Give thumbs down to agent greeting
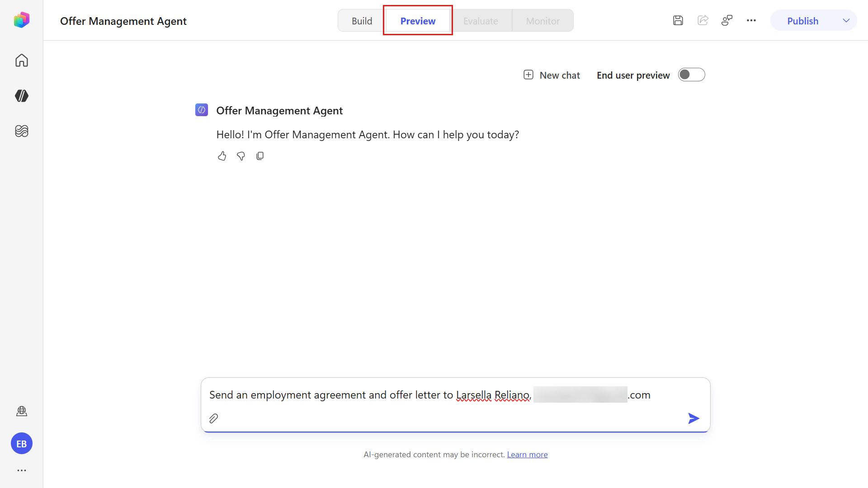Screen dimensions: 868x488 (x=241, y=156)
